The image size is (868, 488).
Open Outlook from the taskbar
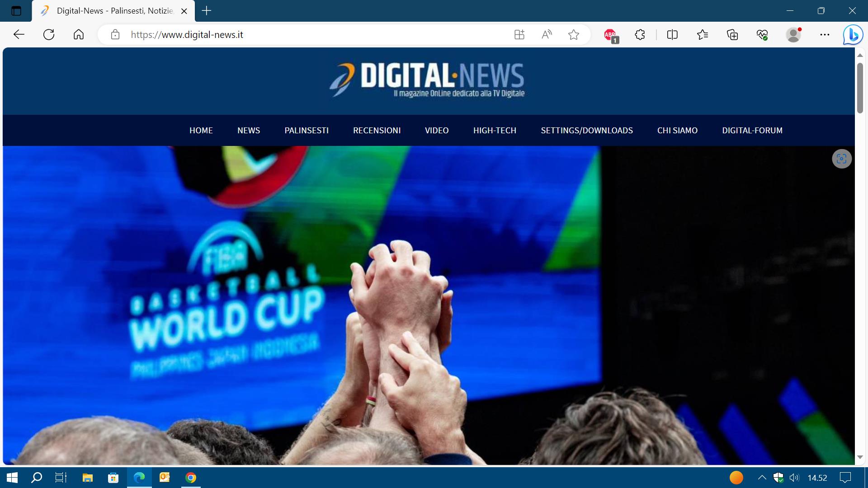[x=165, y=478]
